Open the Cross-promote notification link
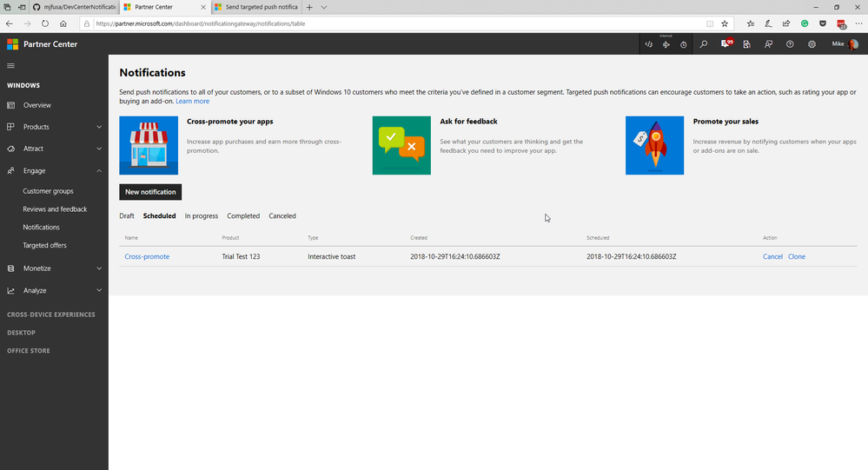 tap(147, 256)
